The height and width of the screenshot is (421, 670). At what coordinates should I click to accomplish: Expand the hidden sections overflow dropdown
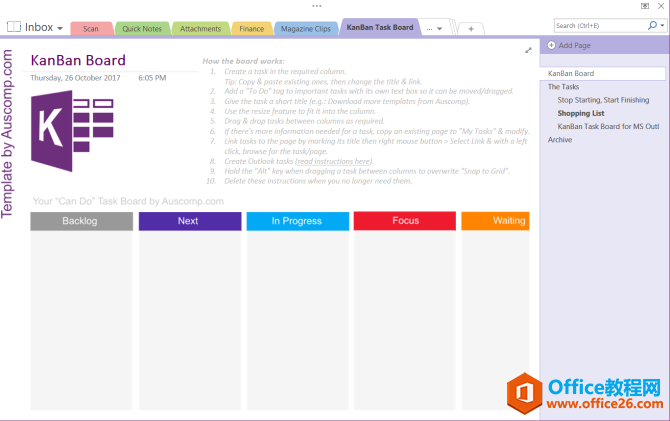[434, 28]
